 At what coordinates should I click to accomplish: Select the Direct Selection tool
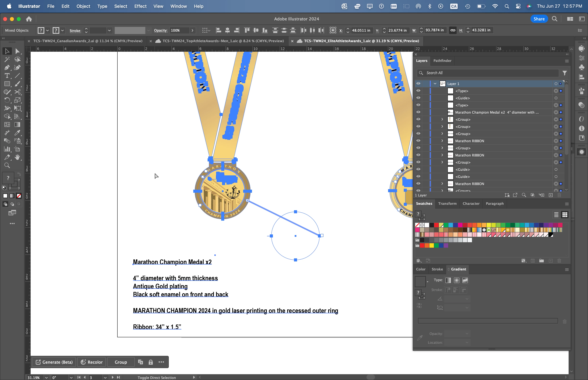17,51
